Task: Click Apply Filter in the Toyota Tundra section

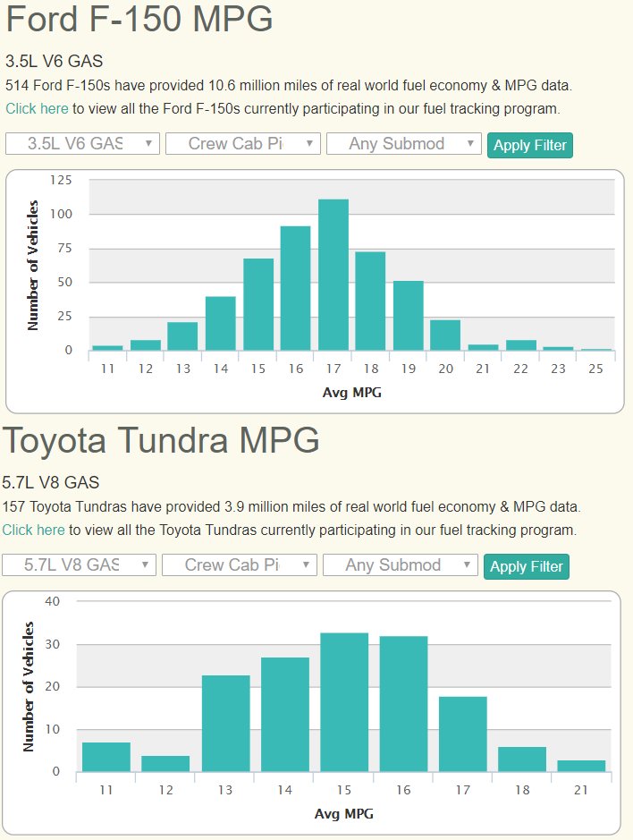Action: click(x=526, y=566)
